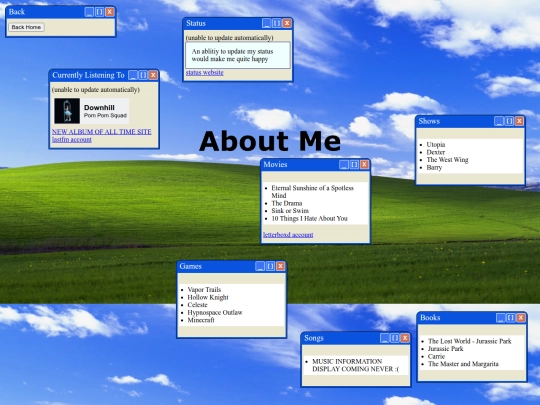This screenshot has width=540, height=405.
Task: Minimize the Books window
Action: 501,318
